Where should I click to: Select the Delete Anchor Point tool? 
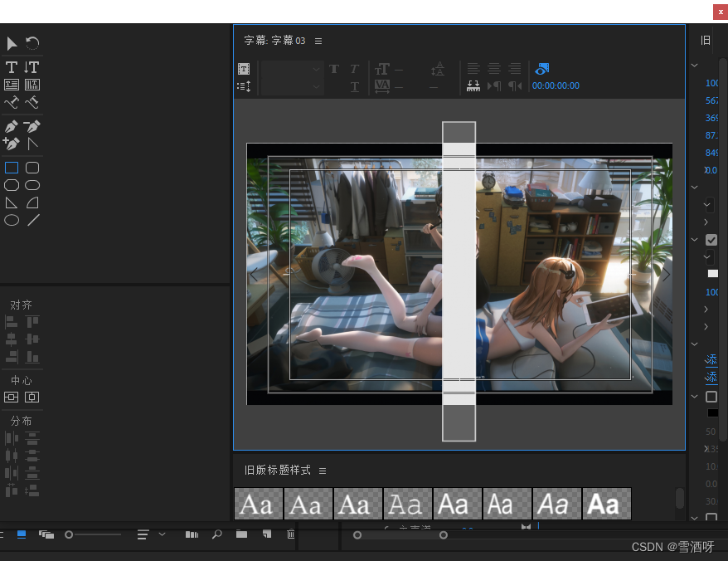point(32,126)
